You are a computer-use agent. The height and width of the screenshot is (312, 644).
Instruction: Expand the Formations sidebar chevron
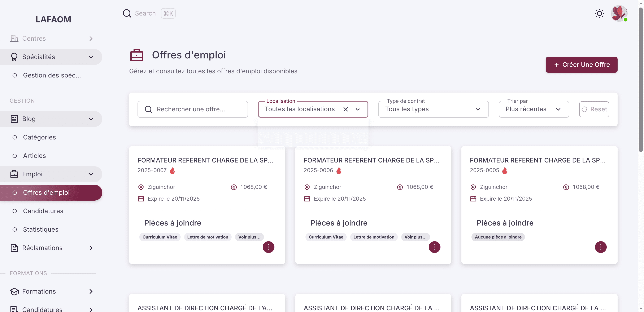point(91,291)
